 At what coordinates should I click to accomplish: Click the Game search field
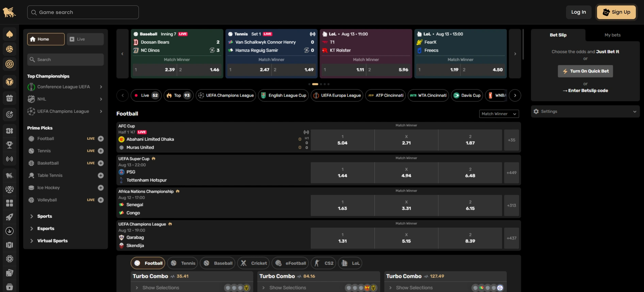click(83, 12)
